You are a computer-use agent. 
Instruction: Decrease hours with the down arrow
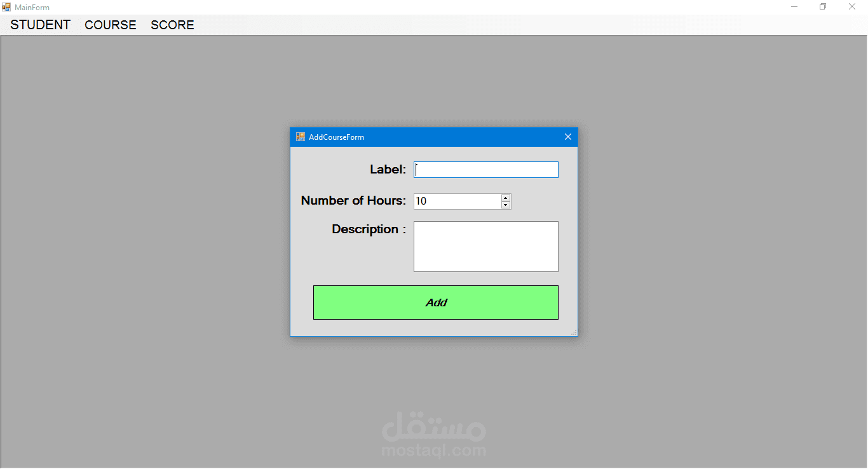506,205
